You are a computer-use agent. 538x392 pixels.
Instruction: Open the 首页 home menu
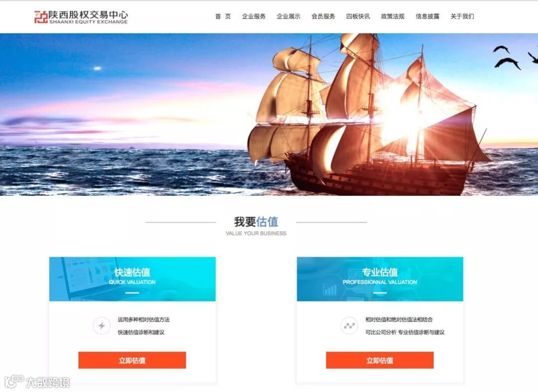[x=223, y=16]
